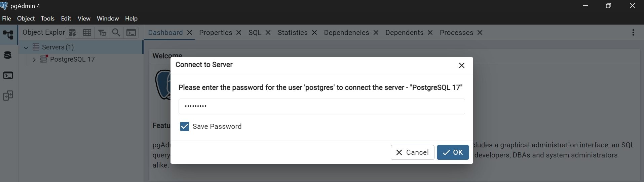Open the vertical three-dot panel menu
This screenshot has width=644, height=182.
click(x=633, y=33)
